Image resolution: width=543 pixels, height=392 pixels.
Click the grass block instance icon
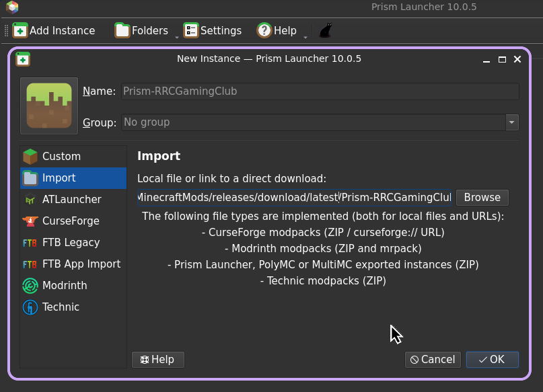[48, 105]
